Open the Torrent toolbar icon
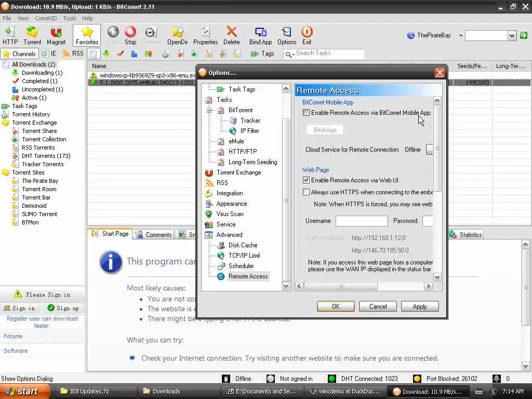 32,35
